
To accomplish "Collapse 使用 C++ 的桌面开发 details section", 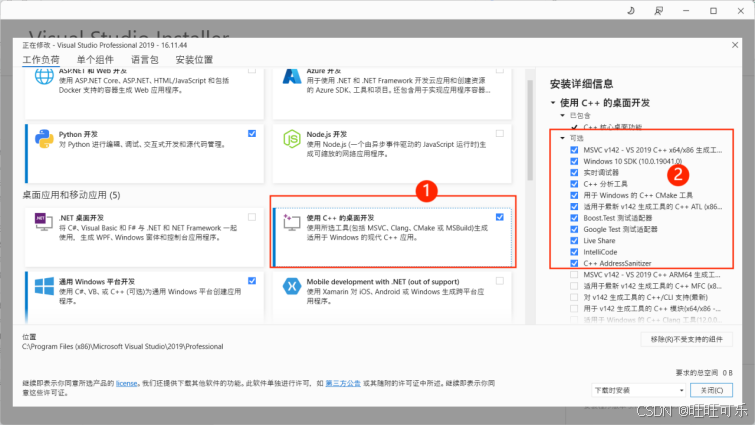I will click(553, 103).
